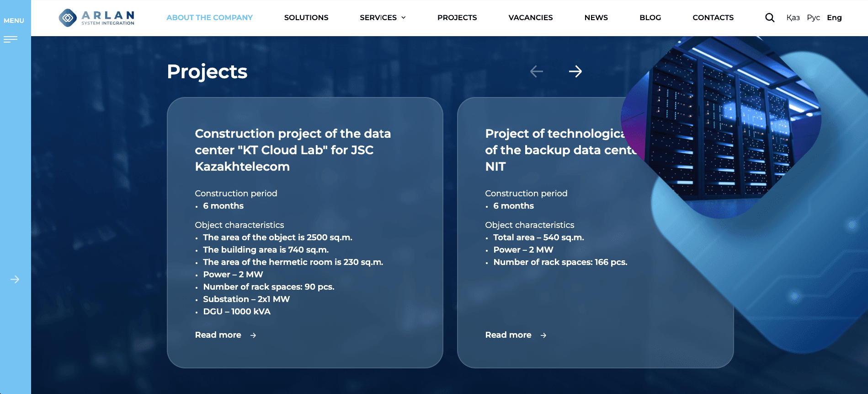This screenshot has height=394, width=868.
Task: Select 'Total area – 540 sq.m.' line
Action: pos(538,237)
